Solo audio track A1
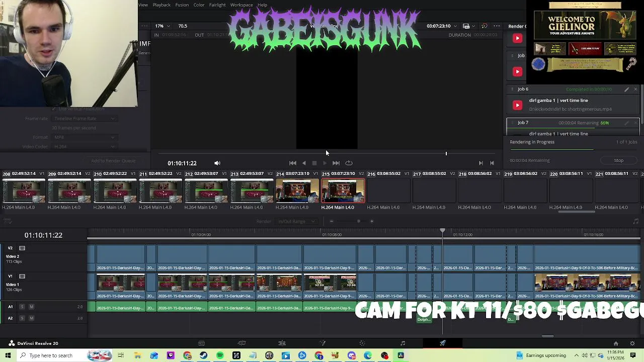The image size is (644, 362). pyautogui.click(x=22, y=307)
